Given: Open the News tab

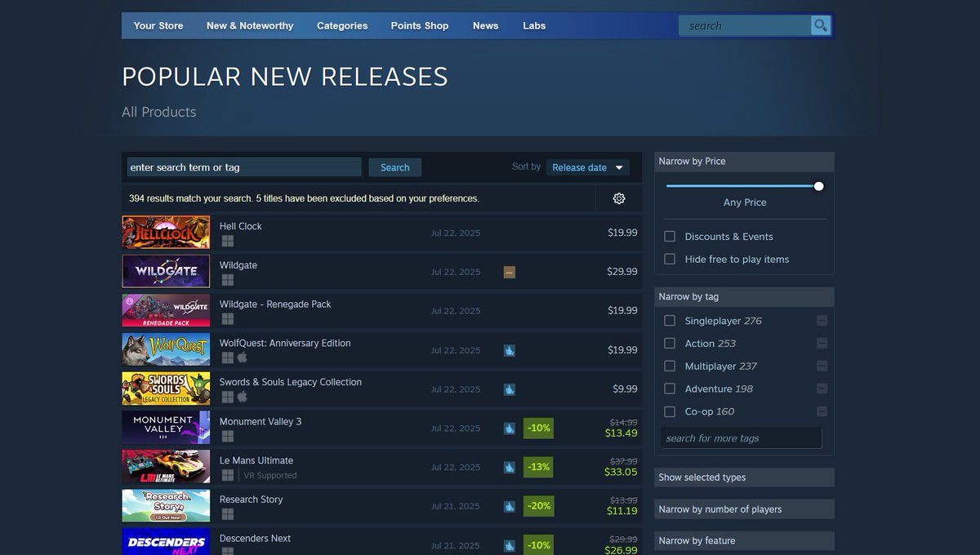Looking at the screenshot, I should tap(485, 25).
